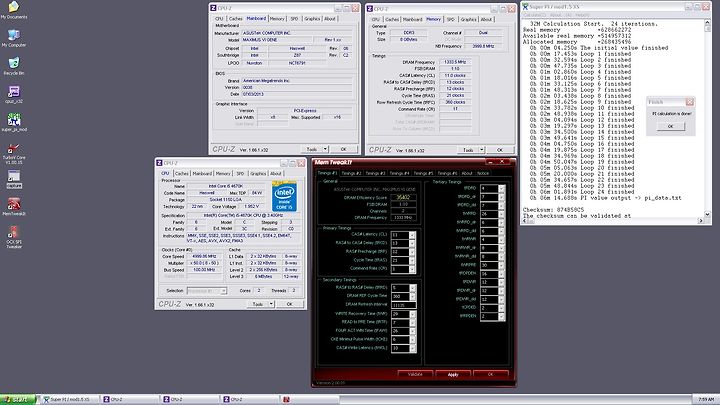Launch the OCX SPI Tweaker desktop shortcut
Screen dimensions: 720x405
click(x=14, y=237)
